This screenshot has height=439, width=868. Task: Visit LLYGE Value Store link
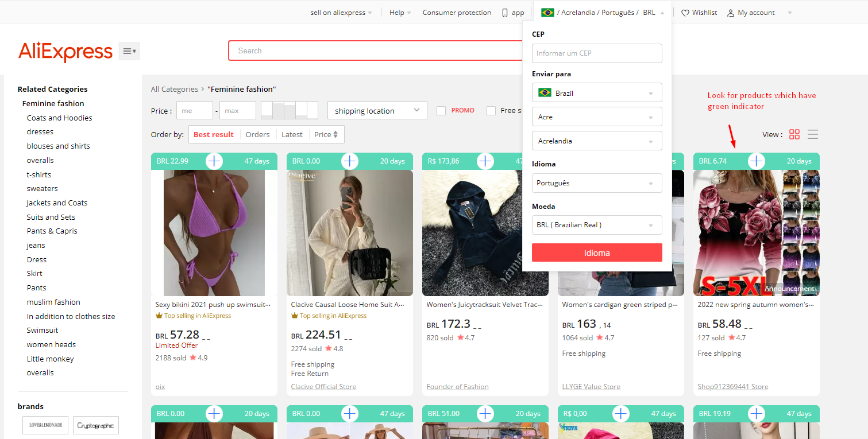(x=591, y=387)
